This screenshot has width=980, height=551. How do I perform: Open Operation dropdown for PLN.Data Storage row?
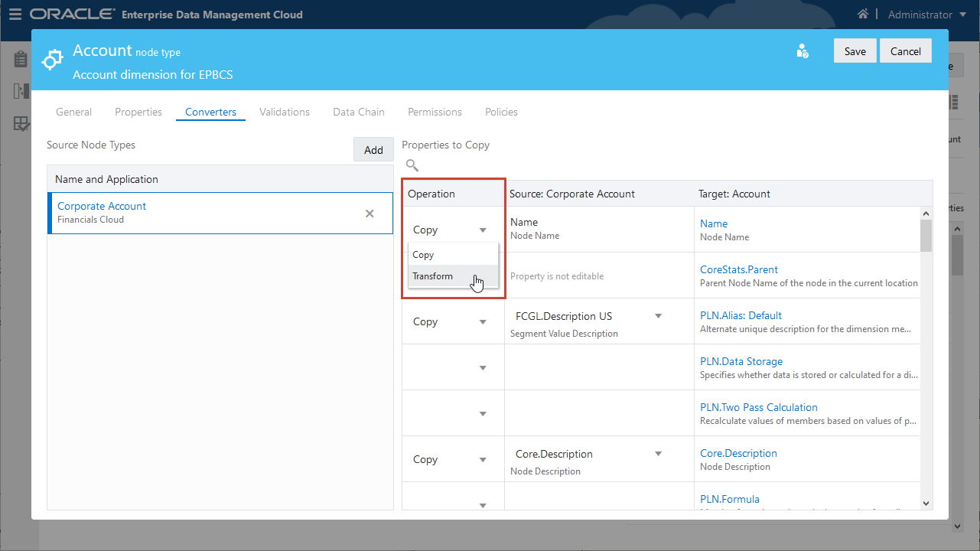click(483, 368)
